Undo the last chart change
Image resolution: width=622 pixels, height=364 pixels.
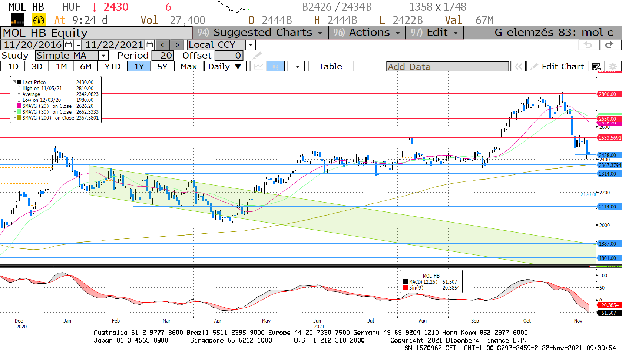coord(589,45)
